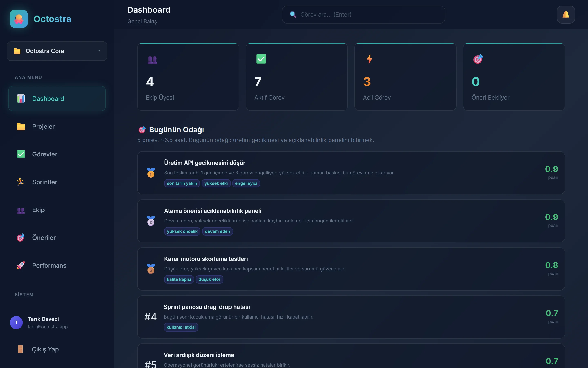Image resolution: width=588 pixels, height=368 pixels.
Task: Click the SİSTEM section label
Action: pos(24,294)
